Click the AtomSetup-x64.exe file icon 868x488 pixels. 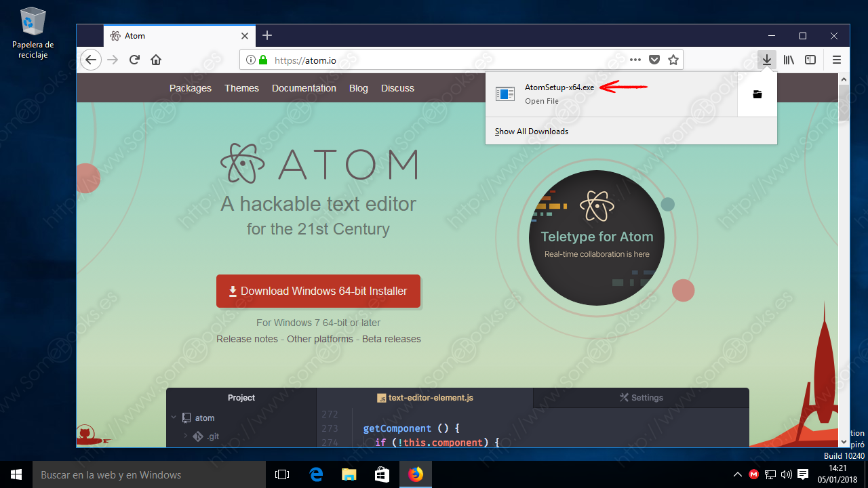pyautogui.click(x=505, y=94)
